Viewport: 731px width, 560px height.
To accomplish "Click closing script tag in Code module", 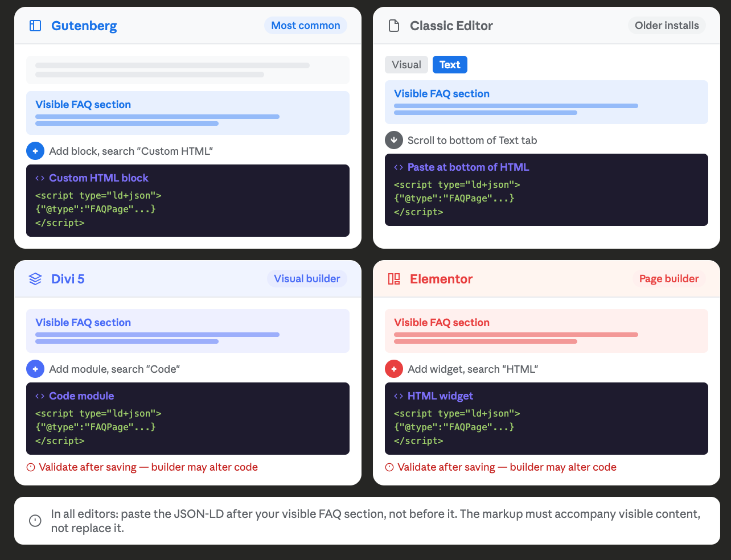I will tap(60, 441).
